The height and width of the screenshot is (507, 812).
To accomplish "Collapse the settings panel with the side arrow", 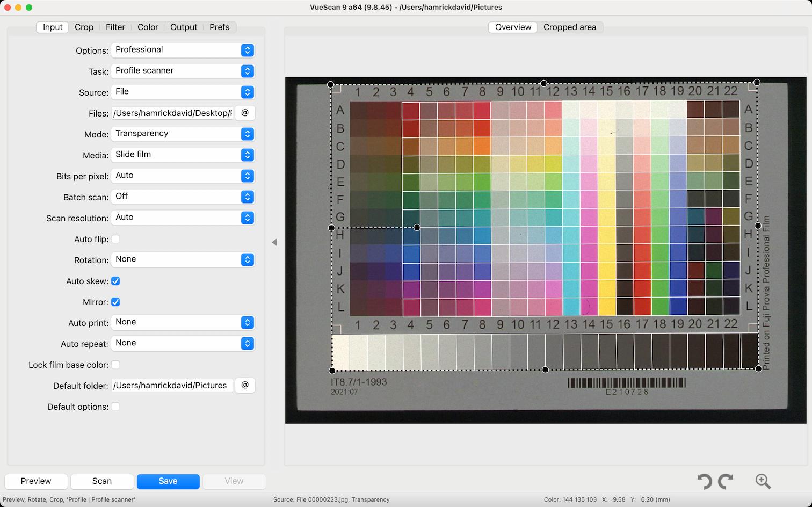I will pyautogui.click(x=274, y=242).
